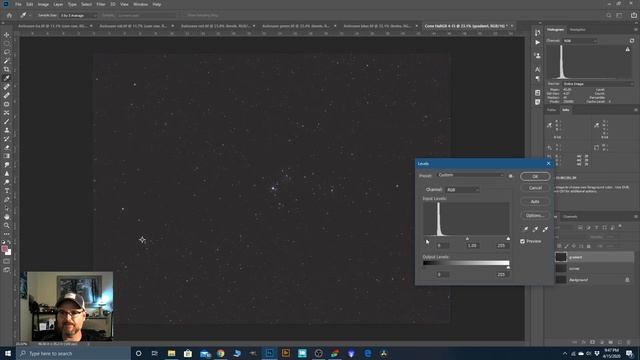Open the Search icon at top right

609,15
